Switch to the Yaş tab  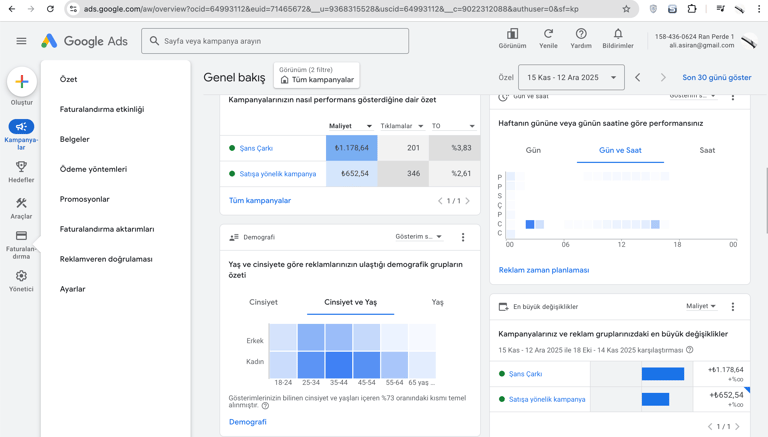click(437, 302)
